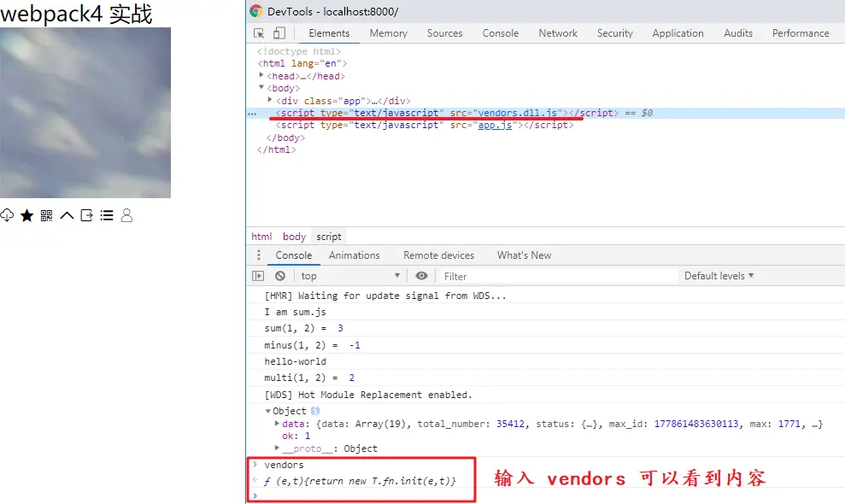
Task: Follow the app.js src link
Action: pyautogui.click(x=495, y=125)
